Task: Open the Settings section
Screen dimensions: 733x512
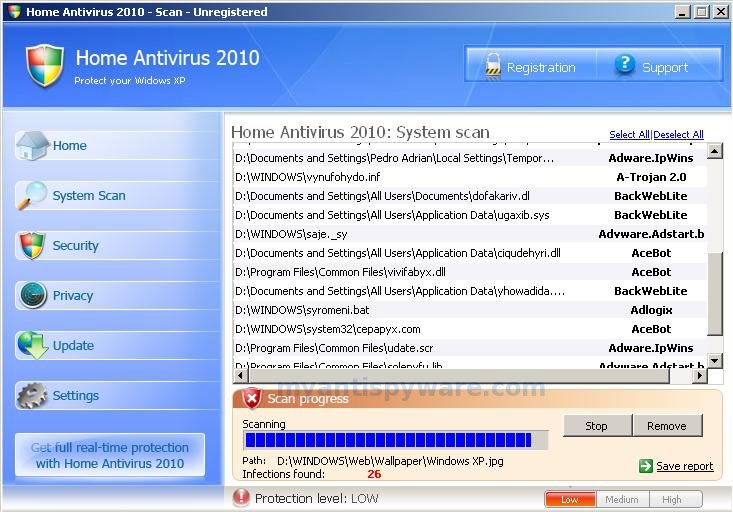Action: (117, 396)
